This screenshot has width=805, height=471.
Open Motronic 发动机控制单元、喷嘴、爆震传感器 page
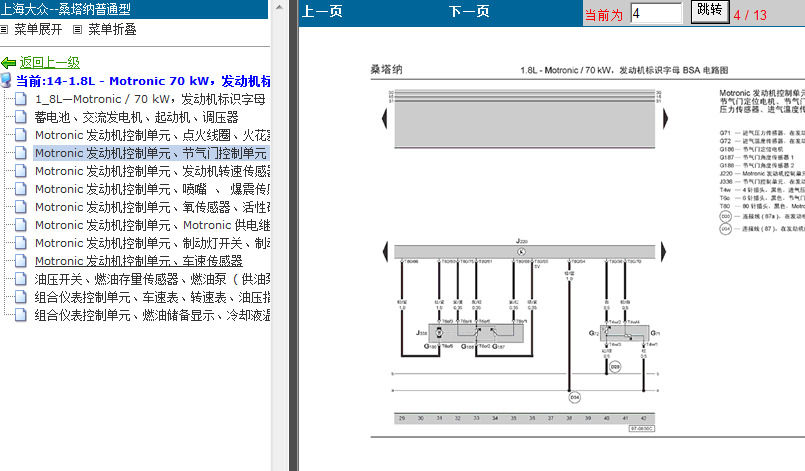pyautogui.click(x=152, y=189)
